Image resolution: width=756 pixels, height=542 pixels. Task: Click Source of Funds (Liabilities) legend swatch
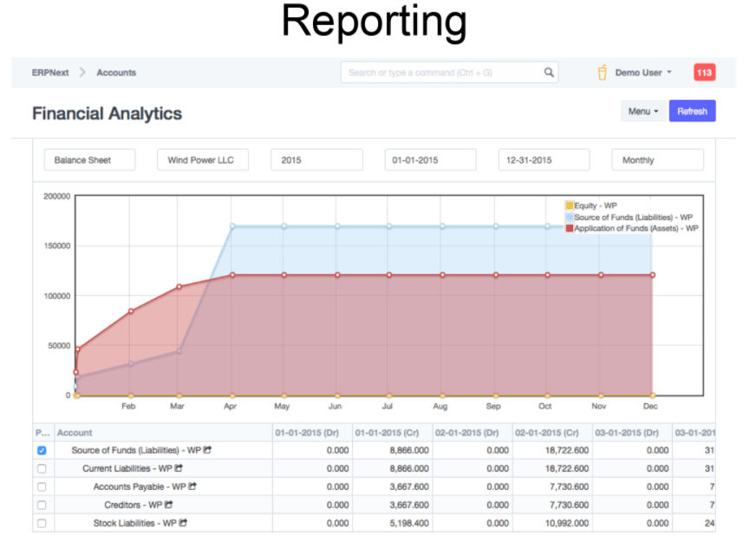coord(570,217)
